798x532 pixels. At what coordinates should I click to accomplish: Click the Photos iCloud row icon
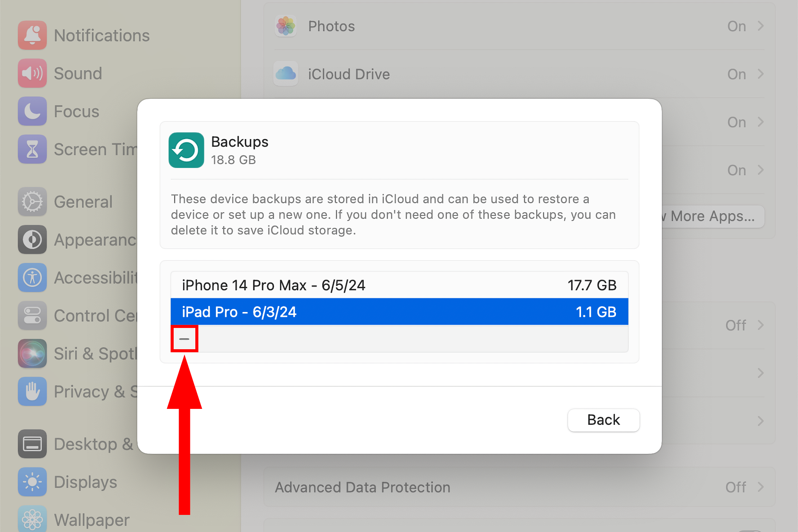coord(286,26)
